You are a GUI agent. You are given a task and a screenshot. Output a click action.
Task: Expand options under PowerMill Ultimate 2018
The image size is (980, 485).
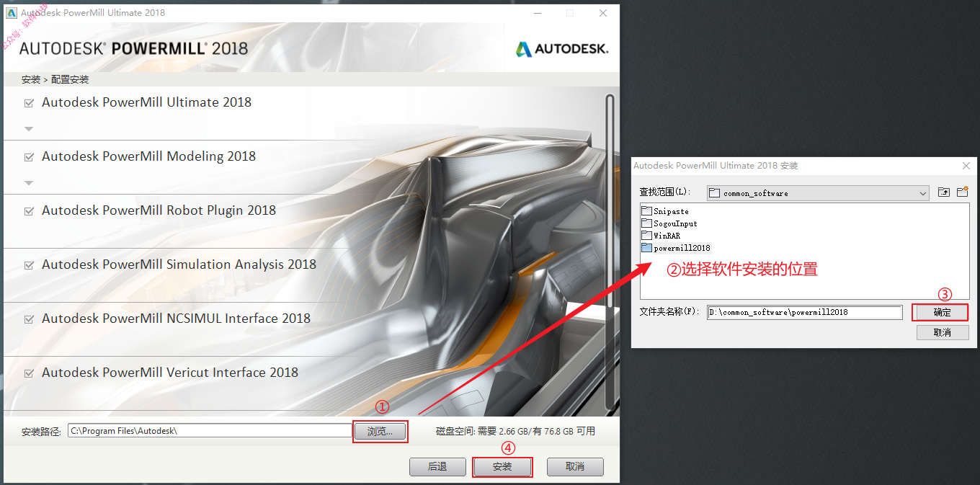[x=29, y=130]
